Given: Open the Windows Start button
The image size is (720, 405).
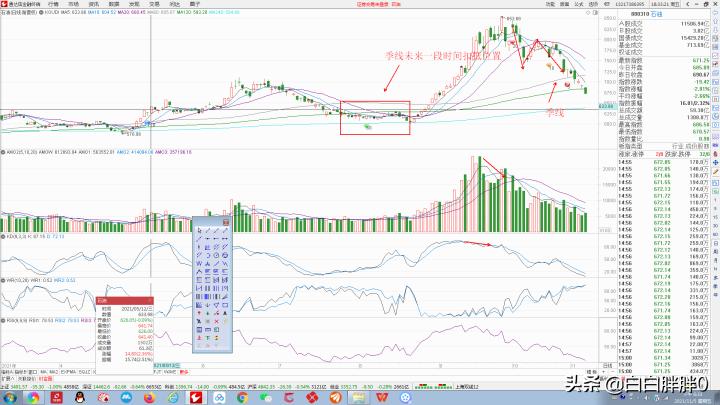Looking at the screenshot, I should pyautogui.click(x=9, y=398).
